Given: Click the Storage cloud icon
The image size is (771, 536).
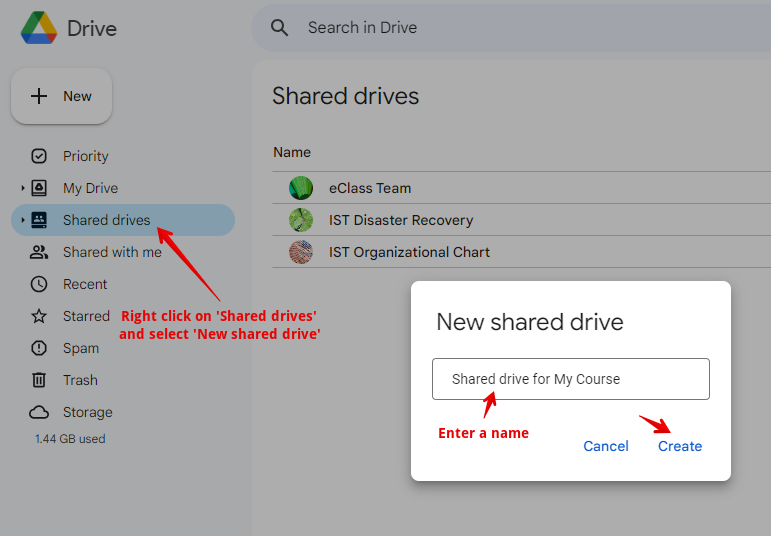Looking at the screenshot, I should (39, 412).
